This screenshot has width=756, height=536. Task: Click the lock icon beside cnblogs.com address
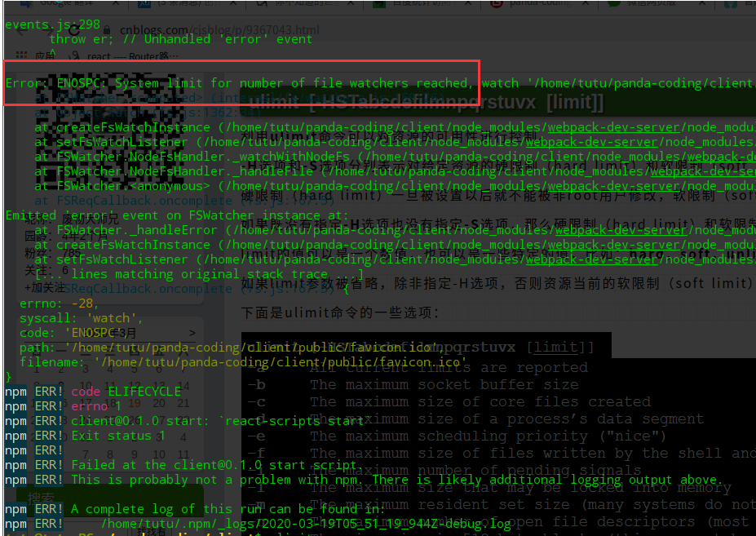pos(107,30)
